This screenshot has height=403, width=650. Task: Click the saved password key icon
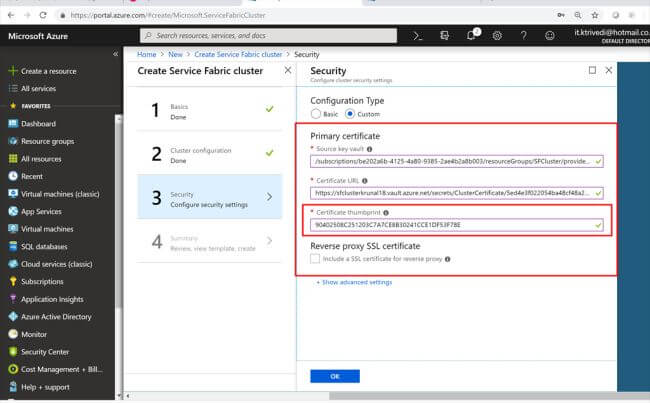[560, 15]
